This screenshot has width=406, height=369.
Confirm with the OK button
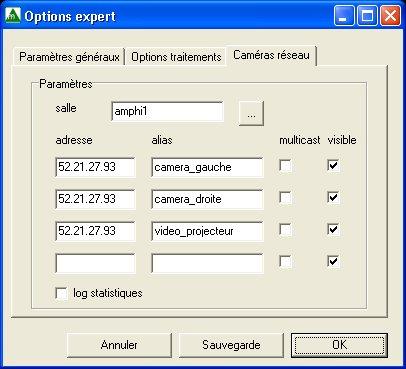click(x=339, y=345)
